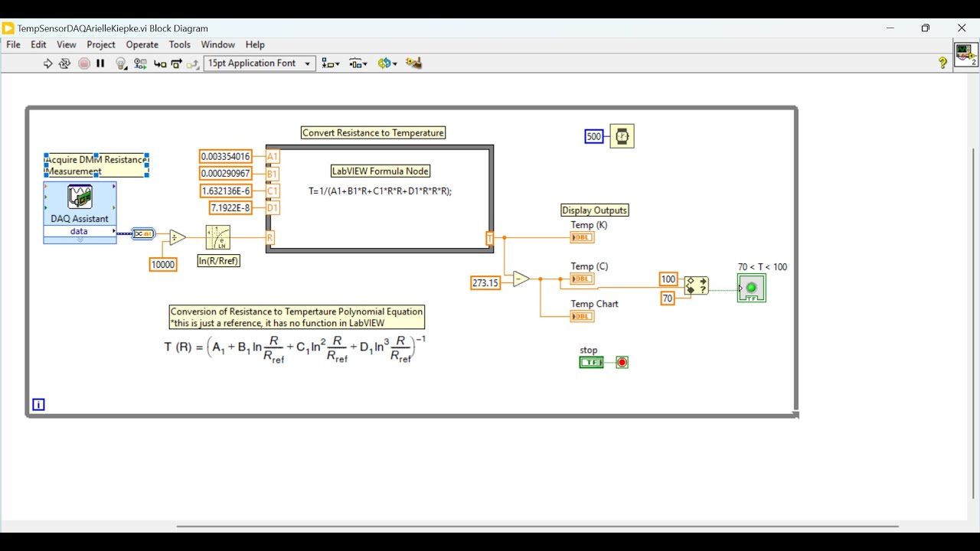Viewport: 980px width, 551px height.
Task: Open the Operate menu
Action: pos(142,44)
